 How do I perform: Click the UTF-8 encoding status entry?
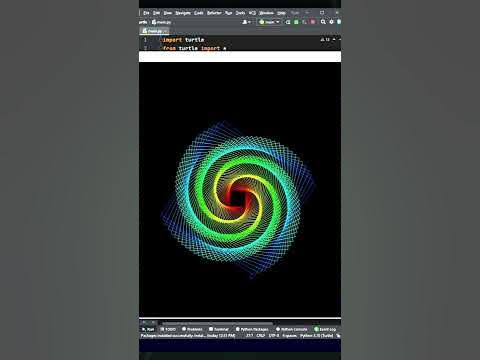(x=273, y=336)
